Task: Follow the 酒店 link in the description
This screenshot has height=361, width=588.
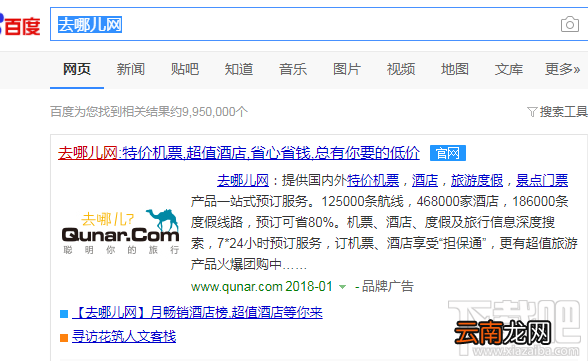Action: (425, 180)
